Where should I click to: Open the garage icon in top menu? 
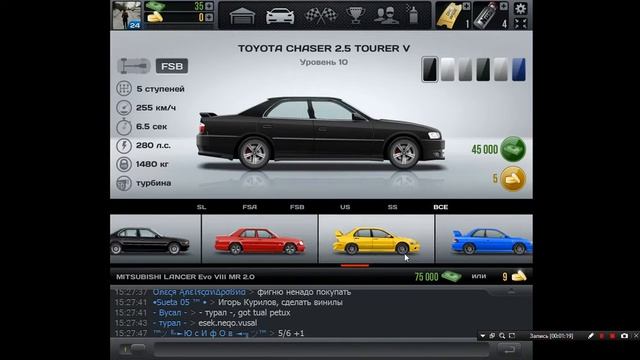click(x=242, y=16)
